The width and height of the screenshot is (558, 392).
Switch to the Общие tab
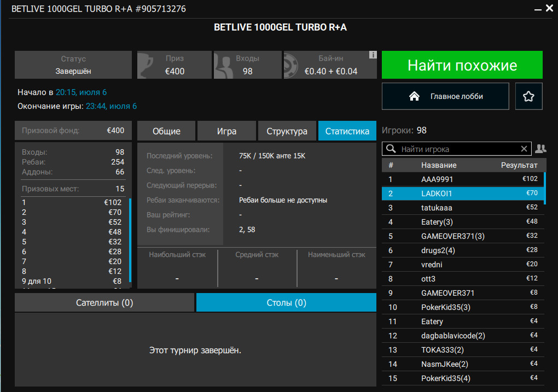pyautogui.click(x=166, y=131)
